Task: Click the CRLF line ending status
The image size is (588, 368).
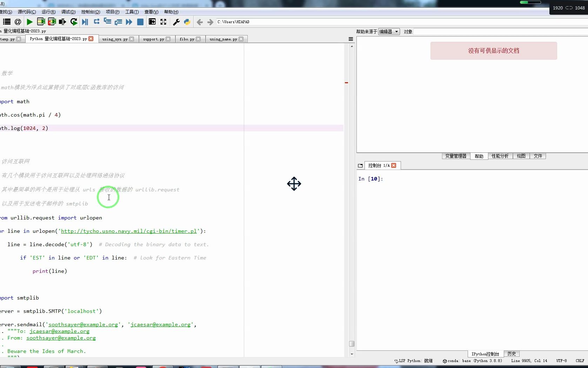Action: pos(580,361)
